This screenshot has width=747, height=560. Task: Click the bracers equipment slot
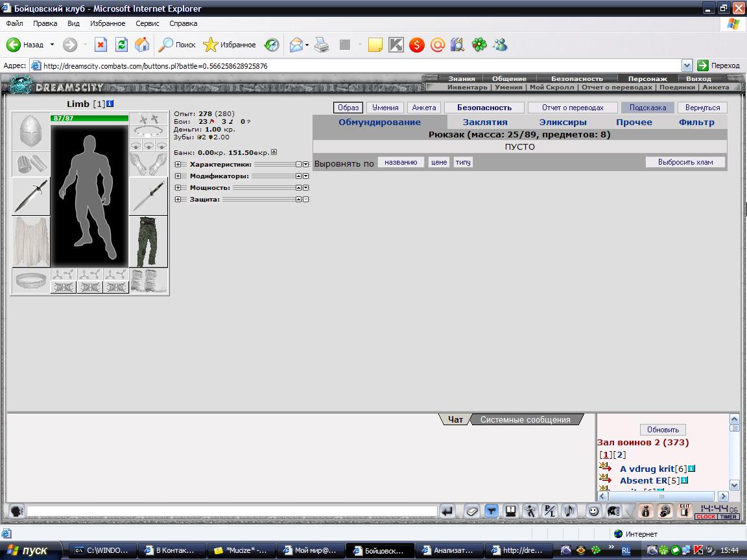pyautogui.click(x=30, y=164)
